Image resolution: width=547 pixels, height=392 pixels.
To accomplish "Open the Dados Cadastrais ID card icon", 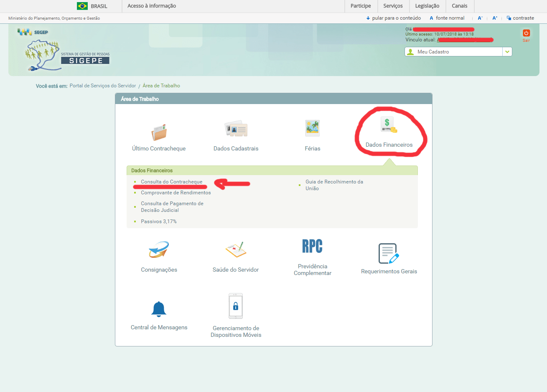I will [x=236, y=129].
